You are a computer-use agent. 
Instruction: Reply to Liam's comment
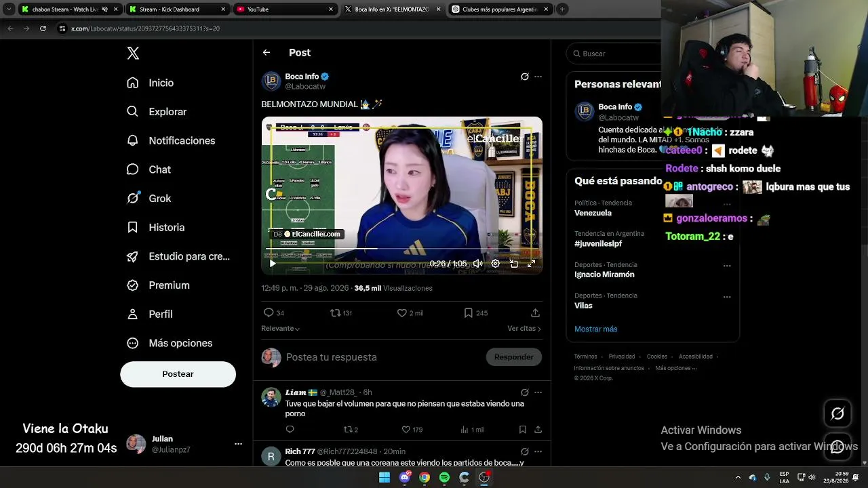click(290, 430)
